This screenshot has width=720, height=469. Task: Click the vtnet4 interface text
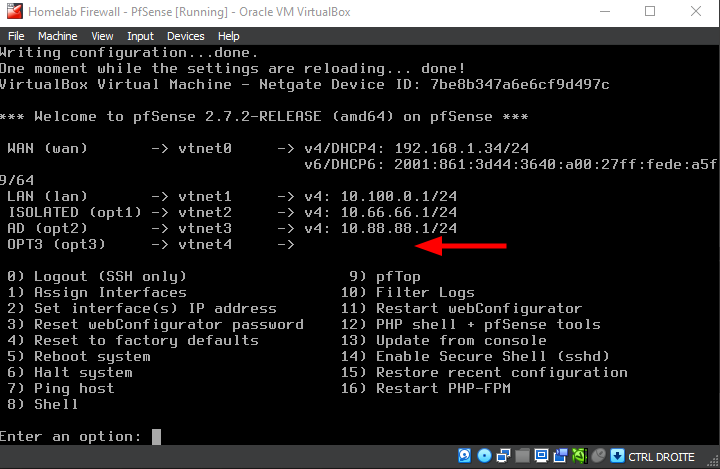click(x=205, y=244)
